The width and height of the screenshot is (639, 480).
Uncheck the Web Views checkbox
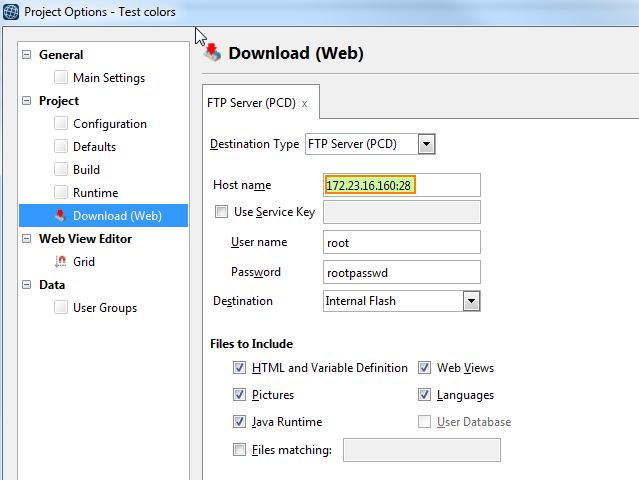tap(424, 368)
